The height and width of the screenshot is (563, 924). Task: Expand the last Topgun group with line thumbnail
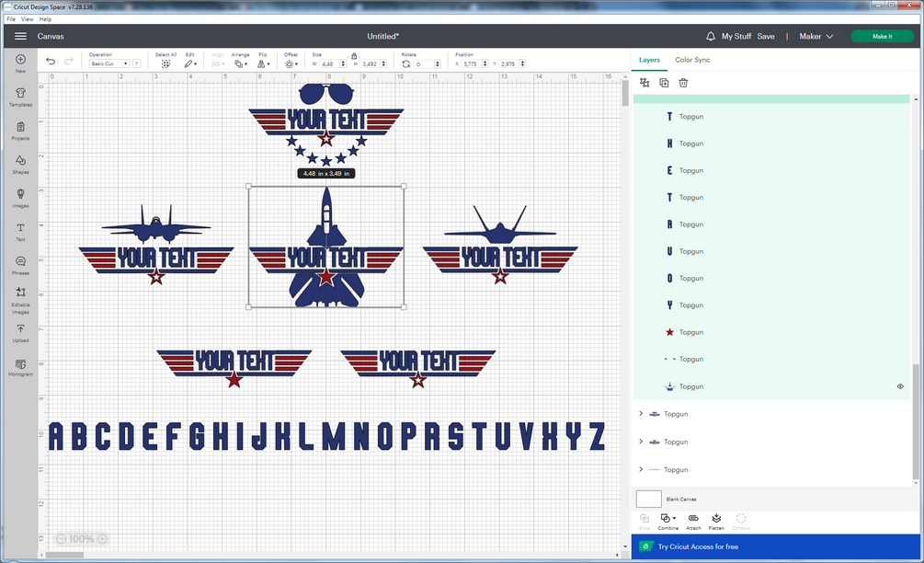[x=641, y=469]
